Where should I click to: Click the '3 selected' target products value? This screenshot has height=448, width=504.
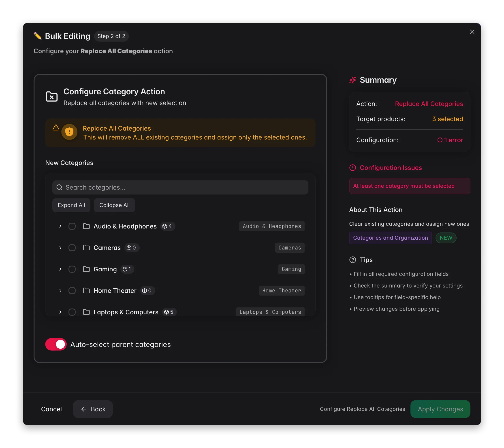click(x=448, y=119)
